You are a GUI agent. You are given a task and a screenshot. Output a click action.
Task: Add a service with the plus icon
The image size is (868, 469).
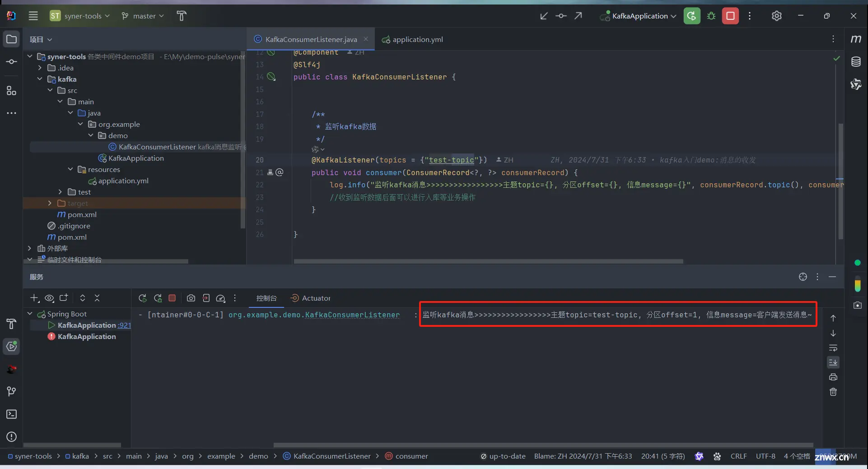[x=34, y=298]
